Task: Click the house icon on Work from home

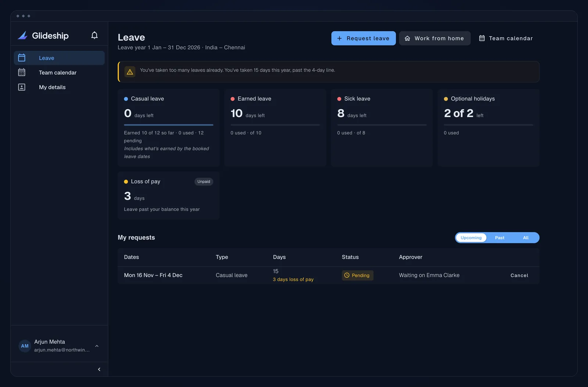Action: tap(407, 38)
